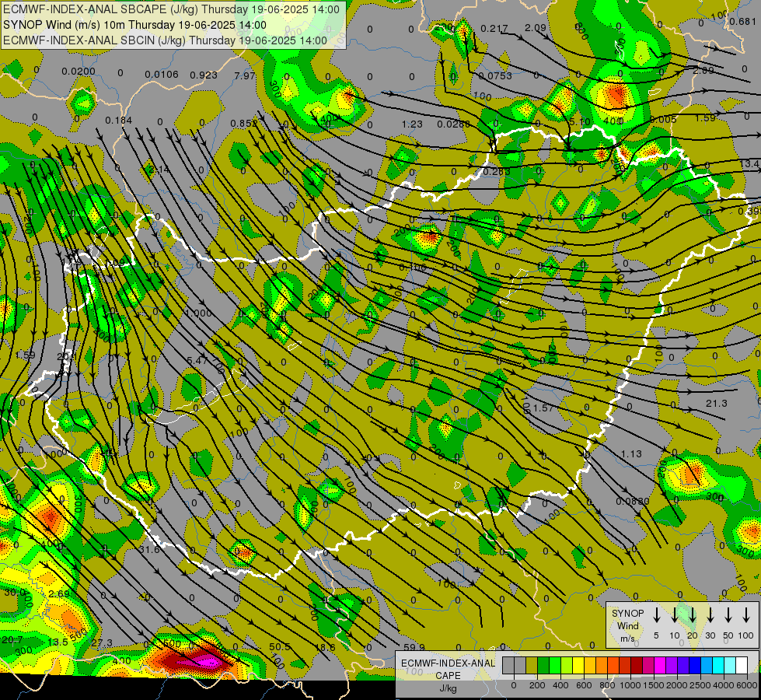
Task: Click the m/s unit in wind legend
Action: click(x=627, y=639)
